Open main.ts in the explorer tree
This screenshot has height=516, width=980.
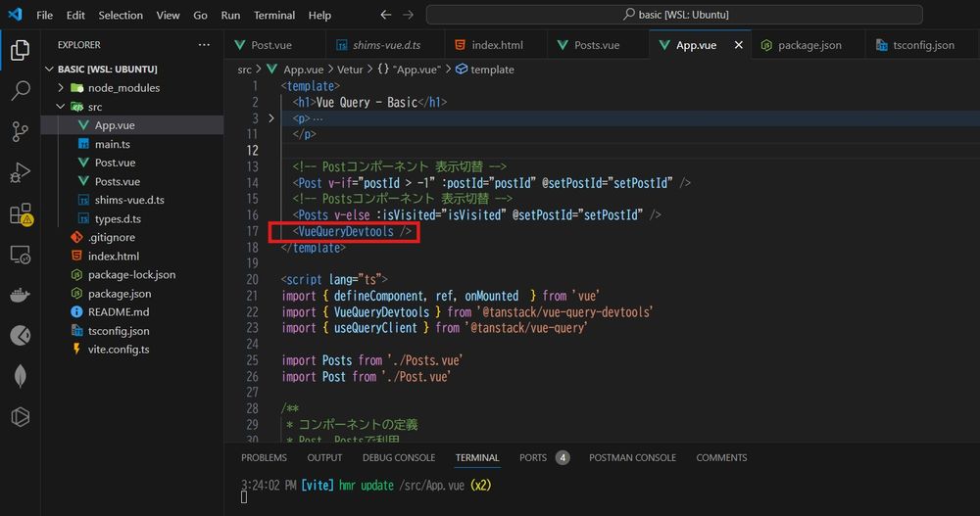coord(132,144)
